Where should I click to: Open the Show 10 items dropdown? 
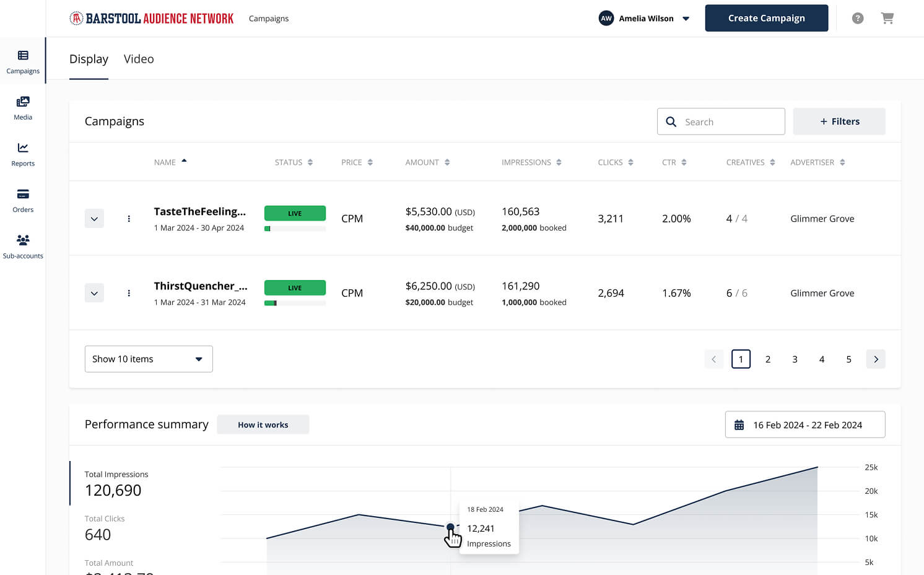coord(149,359)
